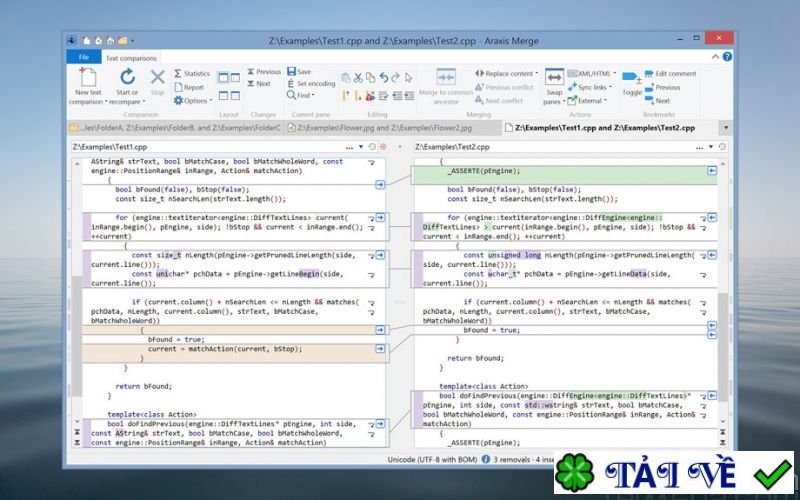Open the Find dropdown menu
This screenshot has width=800, height=500.
pos(300,96)
